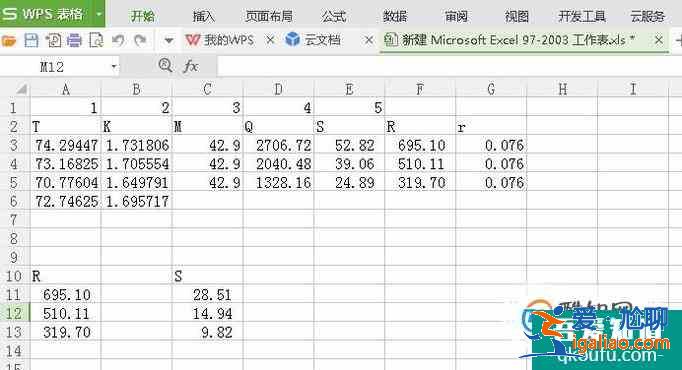Open the 公式 ribbon tab
This screenshot has width=682, height=370.
[x=334, y=17]
